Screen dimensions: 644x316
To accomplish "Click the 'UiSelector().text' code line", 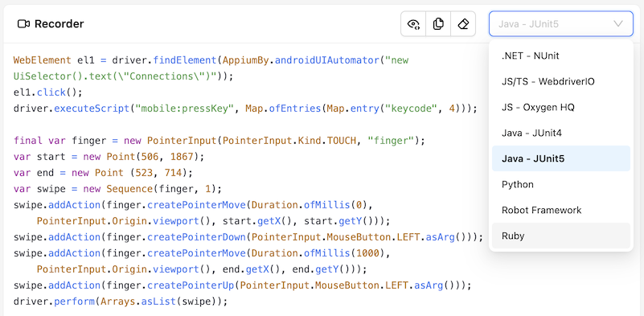I will coord(123,76).
